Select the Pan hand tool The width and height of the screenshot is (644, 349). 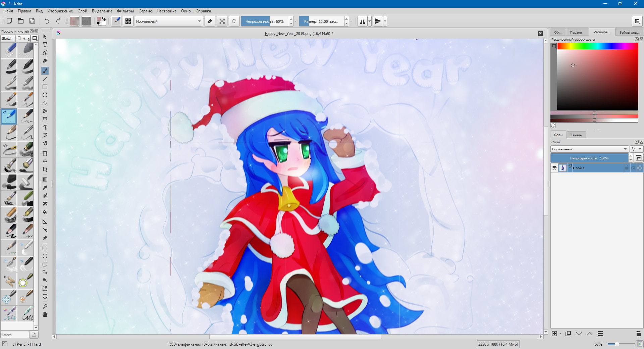45,314
